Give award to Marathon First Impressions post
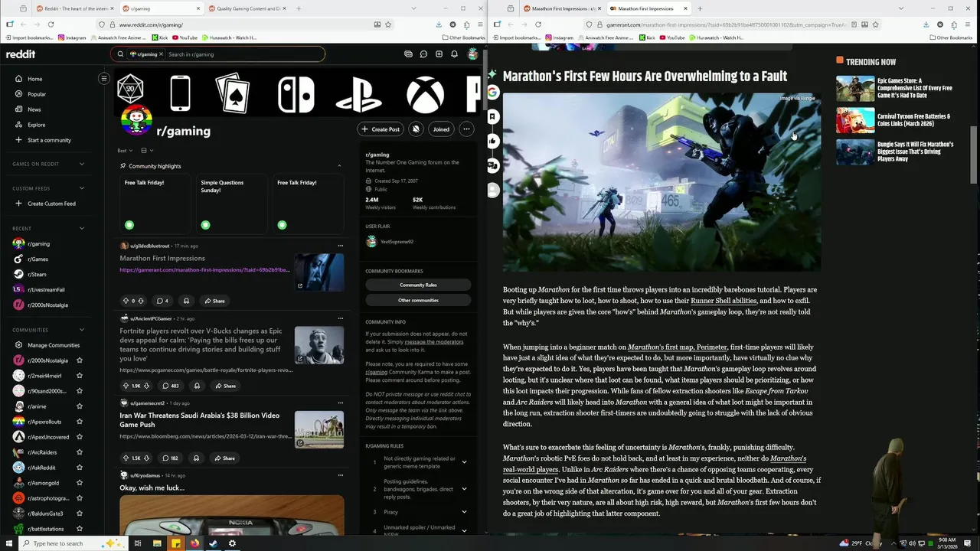Viewport: 980px width, 551px height. (186, 301)
